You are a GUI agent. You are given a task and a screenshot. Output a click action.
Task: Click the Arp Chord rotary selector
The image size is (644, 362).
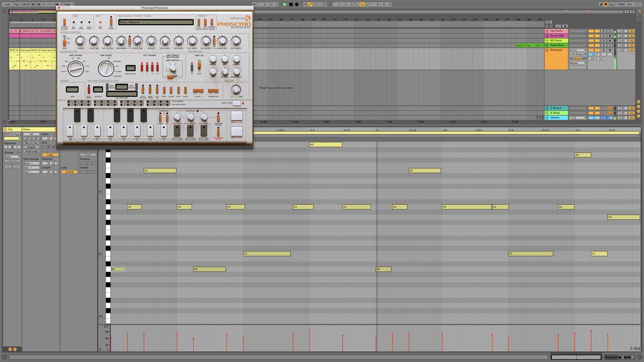tap(76, 68)
